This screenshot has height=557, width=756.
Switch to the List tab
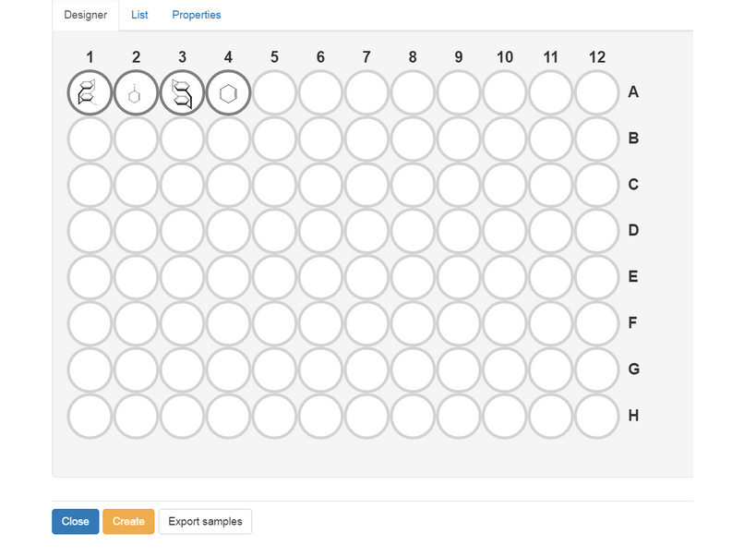pos(139,15)
